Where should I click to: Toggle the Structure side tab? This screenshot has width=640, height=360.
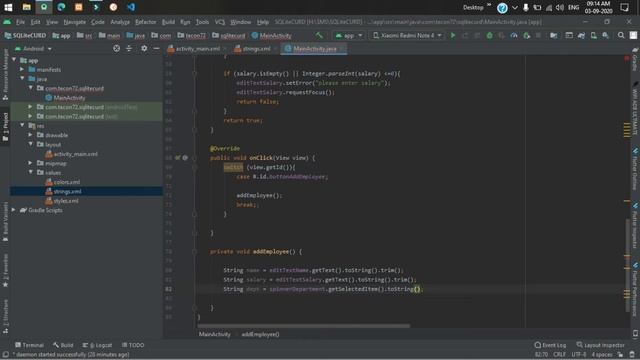[x=5, y=316]
